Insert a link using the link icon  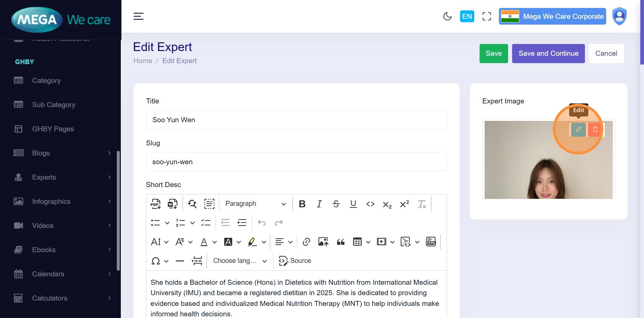tap(306, 242)
